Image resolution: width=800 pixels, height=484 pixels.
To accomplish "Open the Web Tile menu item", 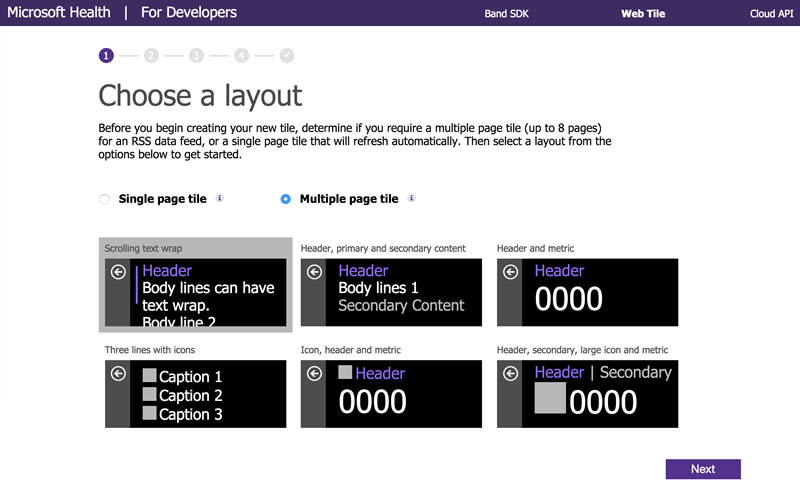I will (643, 14).
